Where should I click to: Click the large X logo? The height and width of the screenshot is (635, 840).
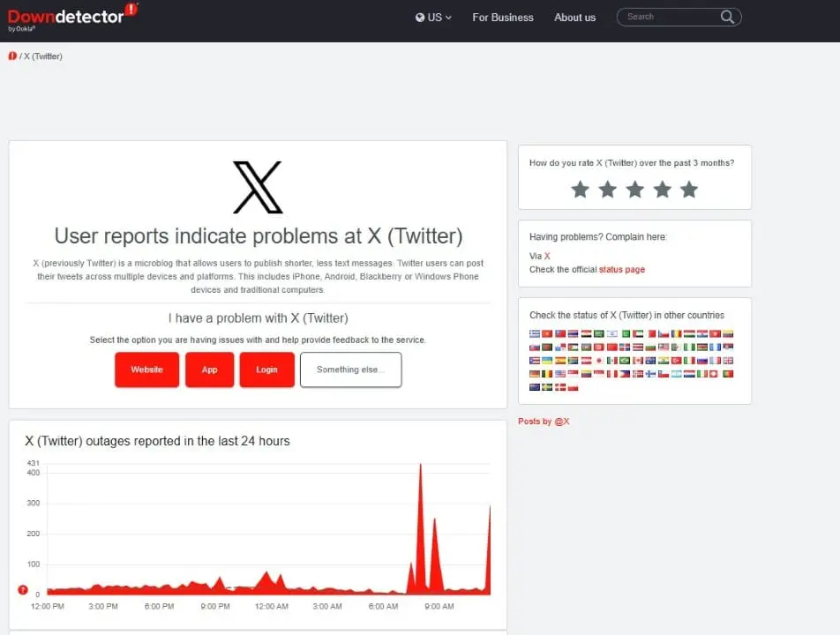[x=258, y=187]
